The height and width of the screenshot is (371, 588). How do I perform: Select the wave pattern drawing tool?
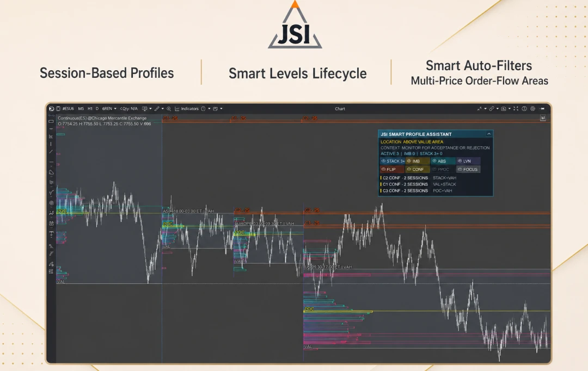coord(51,213)
